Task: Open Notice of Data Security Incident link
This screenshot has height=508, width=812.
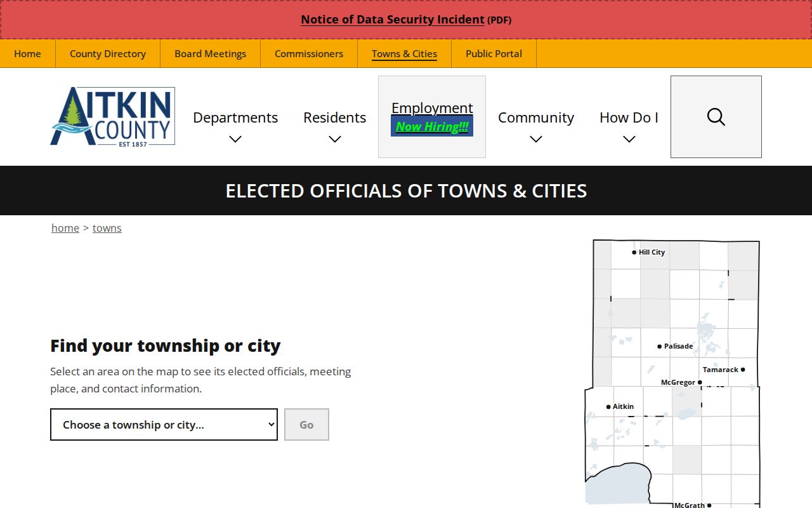Action: pyautogui.click(x=393, y=20)
